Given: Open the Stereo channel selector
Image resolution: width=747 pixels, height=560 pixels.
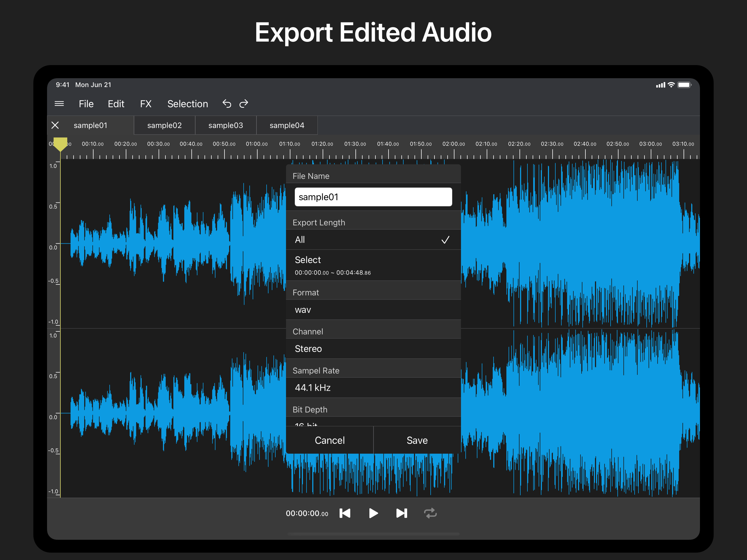Looking at the screenshot, I should pos(373,349).
